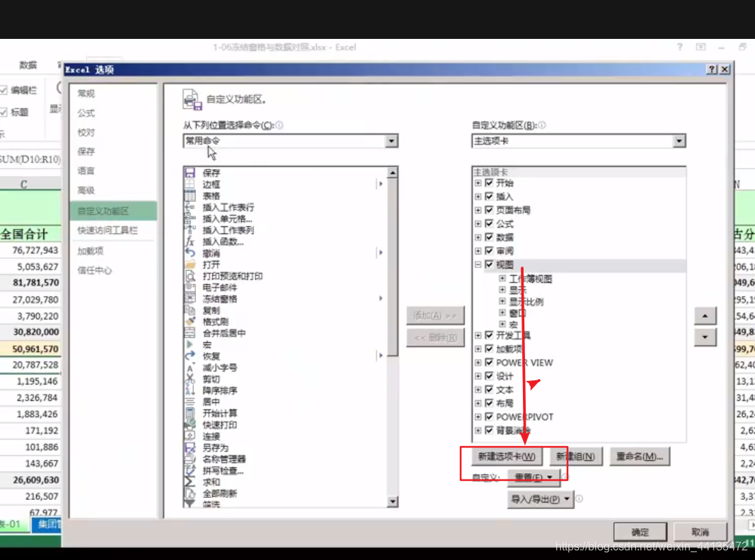
Task: Select the 求和 sigma icon
Action: pyautogui.click(x=190, y=482)
